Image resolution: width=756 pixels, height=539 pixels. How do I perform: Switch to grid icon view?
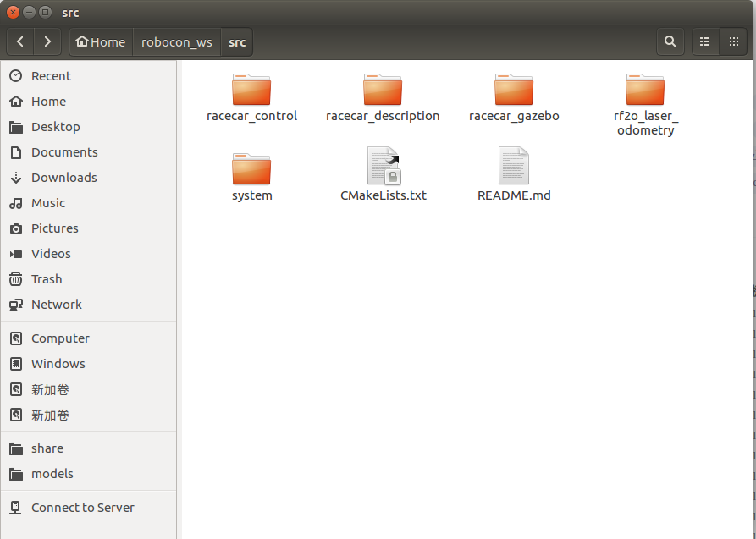point(734,42)
